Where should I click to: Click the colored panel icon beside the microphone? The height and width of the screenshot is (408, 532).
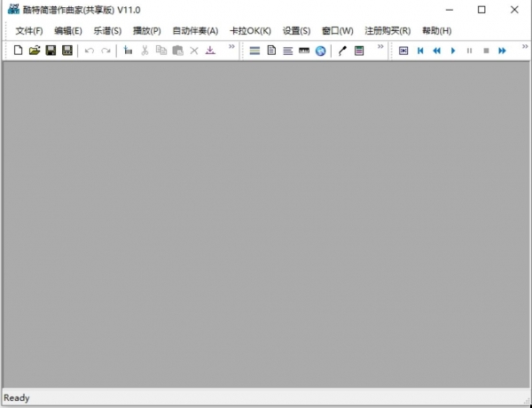(359, 51)
